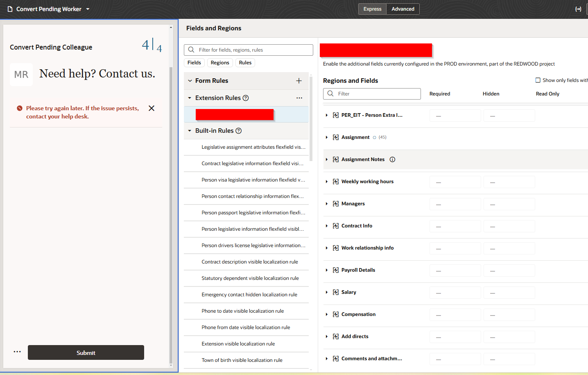Collapse the Built-in Rules section
The image size is (588, 375).
coord(190,131)
